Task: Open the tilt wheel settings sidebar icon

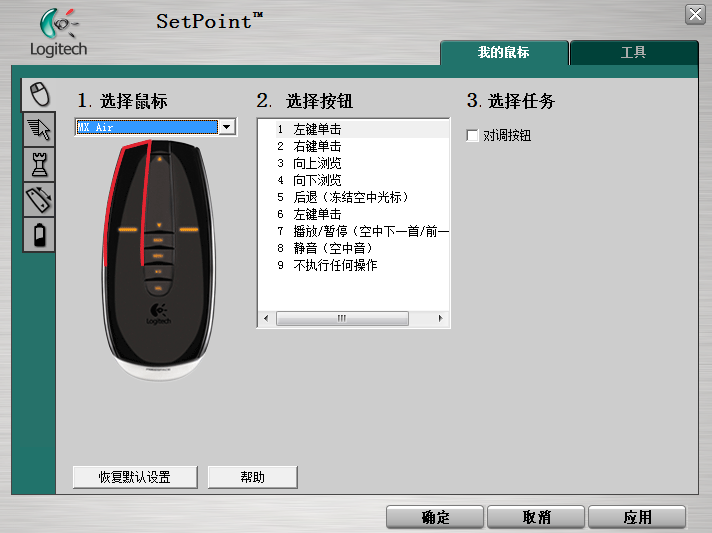Action: 40,199
